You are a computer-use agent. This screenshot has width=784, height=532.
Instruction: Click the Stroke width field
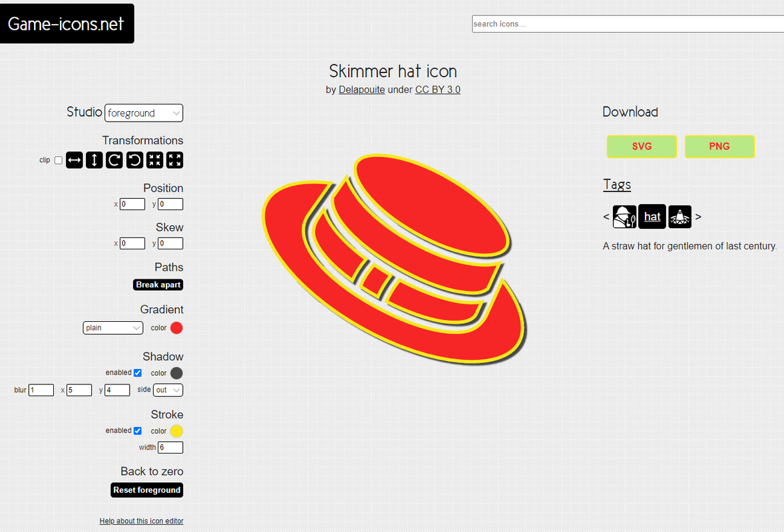(x=170, y=448)
